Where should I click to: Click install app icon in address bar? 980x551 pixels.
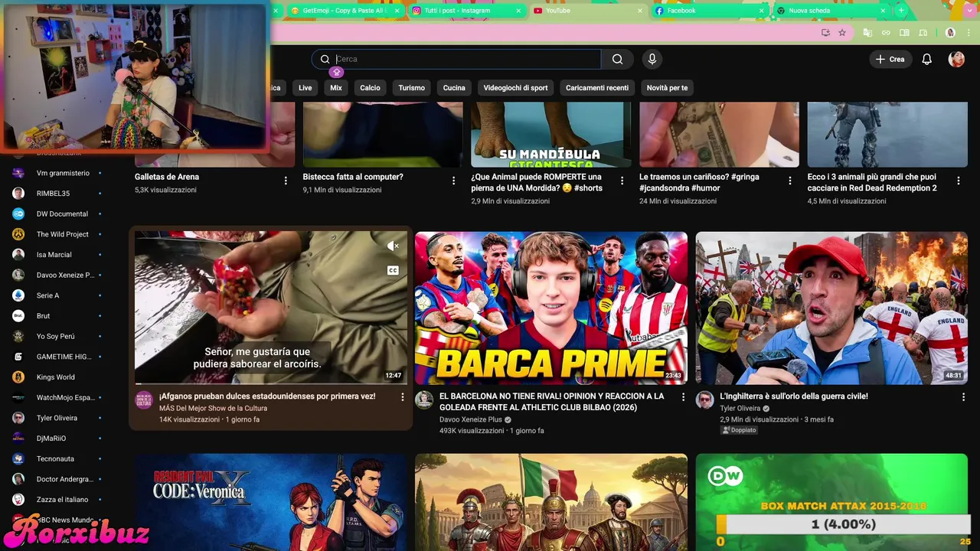825,33
